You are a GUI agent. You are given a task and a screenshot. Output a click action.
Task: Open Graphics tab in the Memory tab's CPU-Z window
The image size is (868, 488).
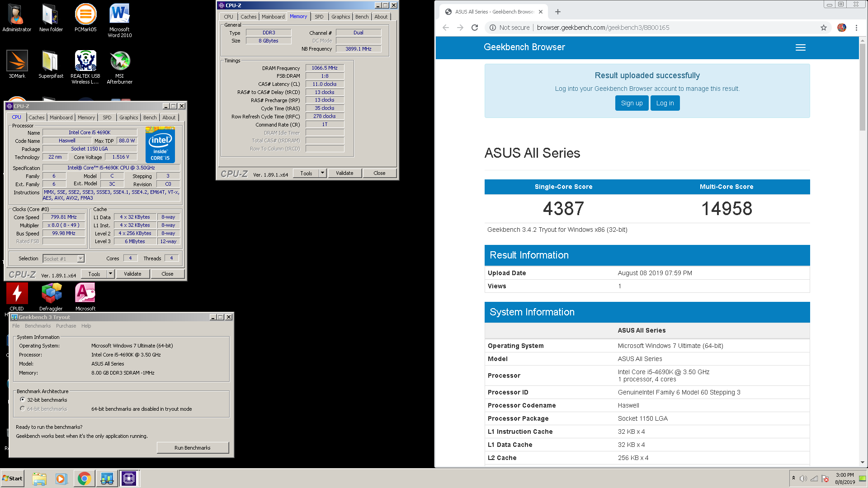341,17
